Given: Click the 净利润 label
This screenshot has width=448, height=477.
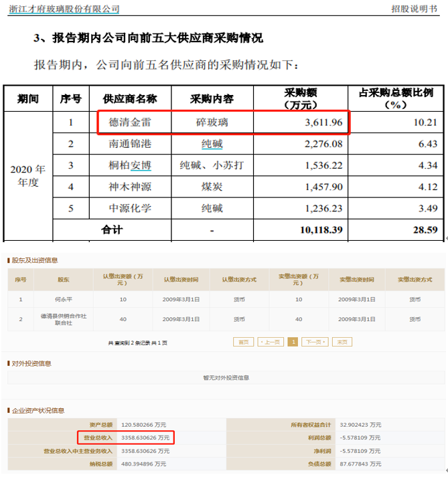Looking at the screenshot, I should point(322,451).
